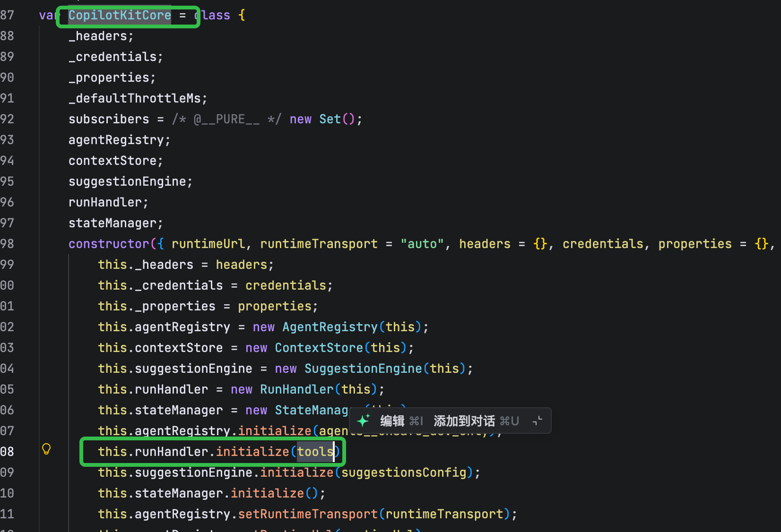
Task: Click the CopilotKitCore class name
Action: [120, 15]
